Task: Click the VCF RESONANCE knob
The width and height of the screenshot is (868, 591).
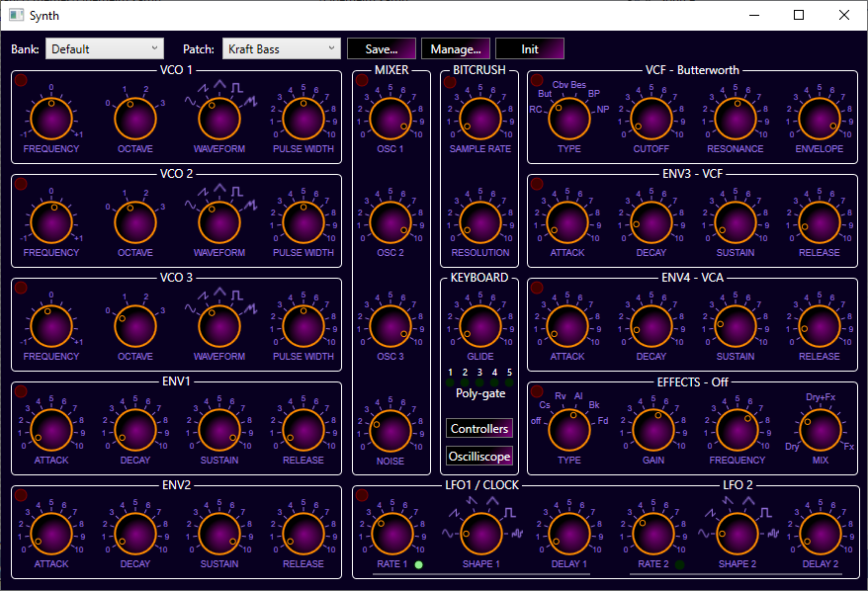Action: 736,119
